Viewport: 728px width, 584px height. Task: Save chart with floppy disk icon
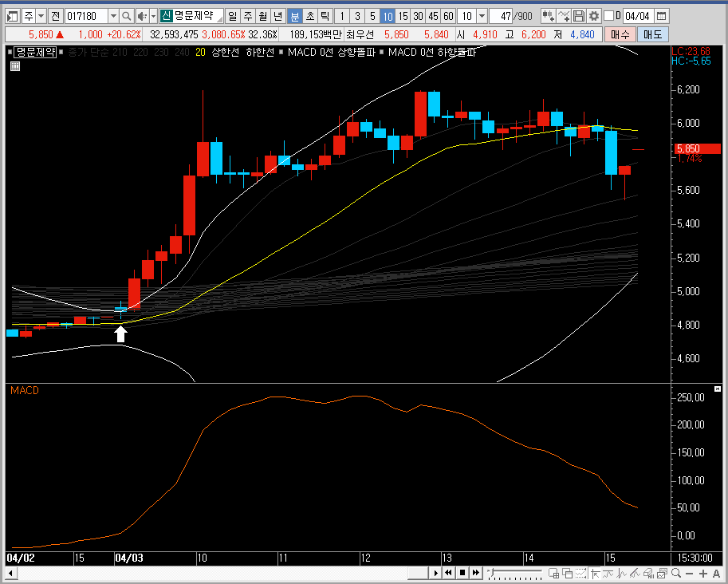(579, 16)
